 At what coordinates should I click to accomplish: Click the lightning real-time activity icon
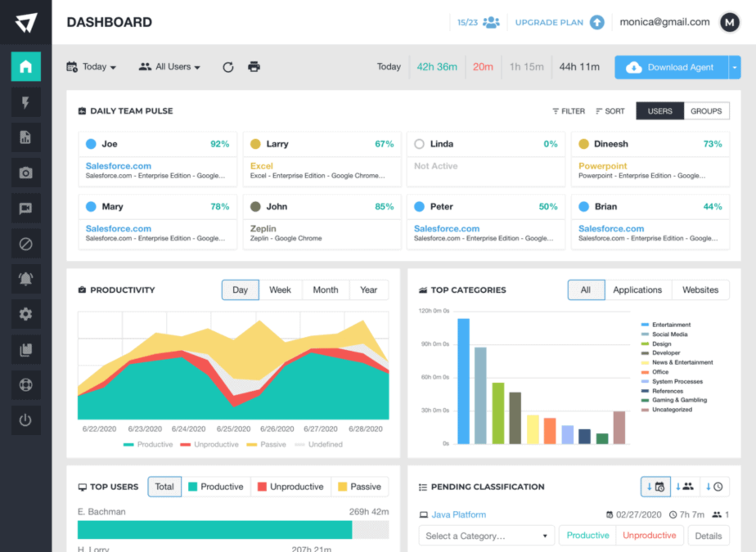click(26, 102)
